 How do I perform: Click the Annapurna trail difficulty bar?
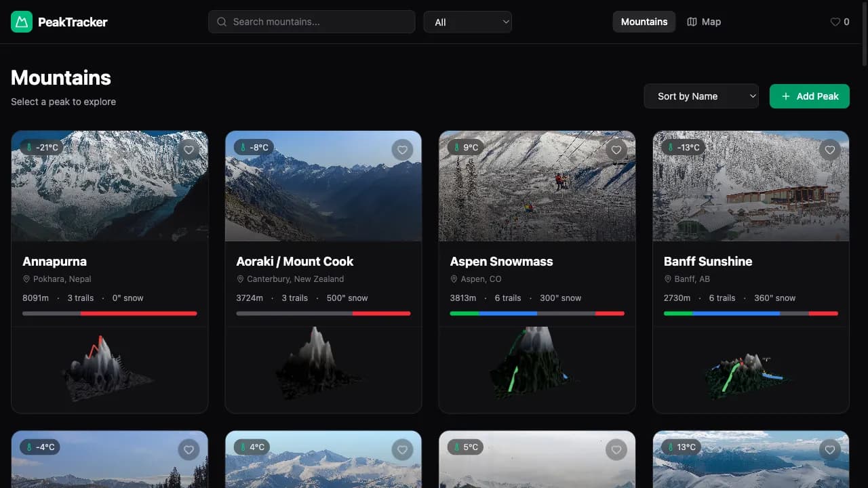[110, 313]
